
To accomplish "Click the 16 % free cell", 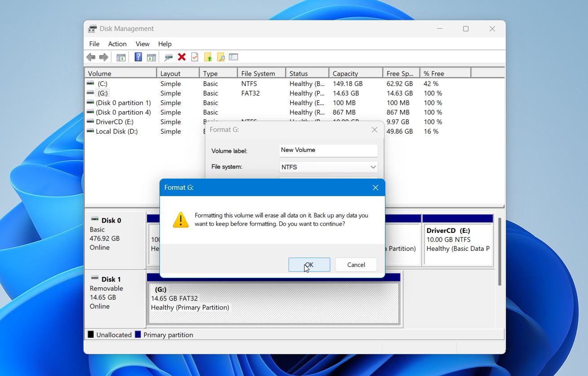I will point(431,131).
